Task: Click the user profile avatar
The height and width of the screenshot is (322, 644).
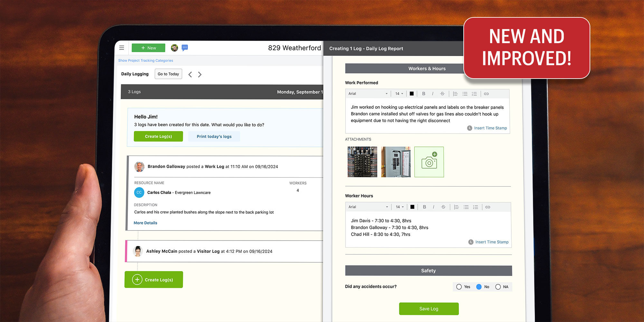Action: 174,47
